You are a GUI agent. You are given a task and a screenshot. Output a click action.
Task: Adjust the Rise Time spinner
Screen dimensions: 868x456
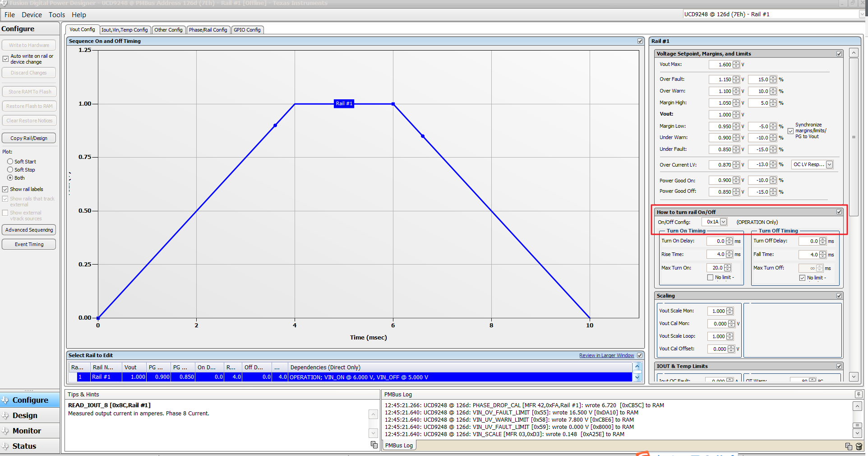coord(729,254)
